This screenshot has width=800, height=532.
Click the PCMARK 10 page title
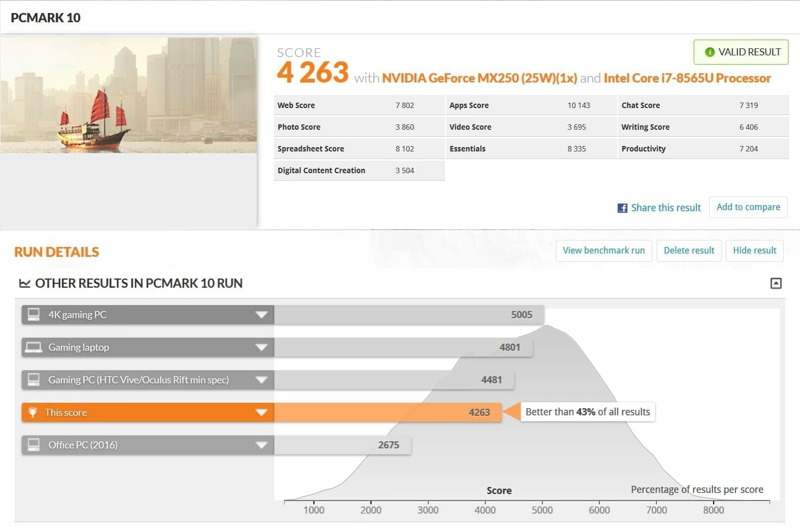pos(46,18)
